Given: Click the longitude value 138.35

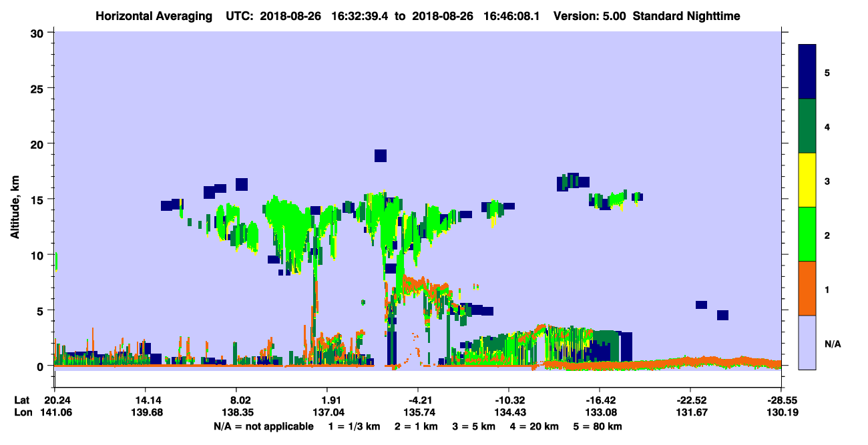Looking at the screenshot, I should (238, 412).
